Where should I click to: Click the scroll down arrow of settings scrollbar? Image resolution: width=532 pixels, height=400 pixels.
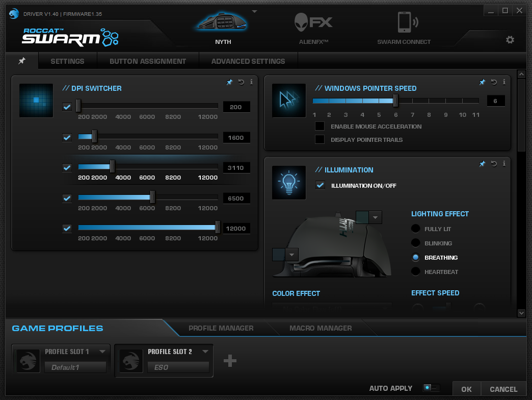521,313
